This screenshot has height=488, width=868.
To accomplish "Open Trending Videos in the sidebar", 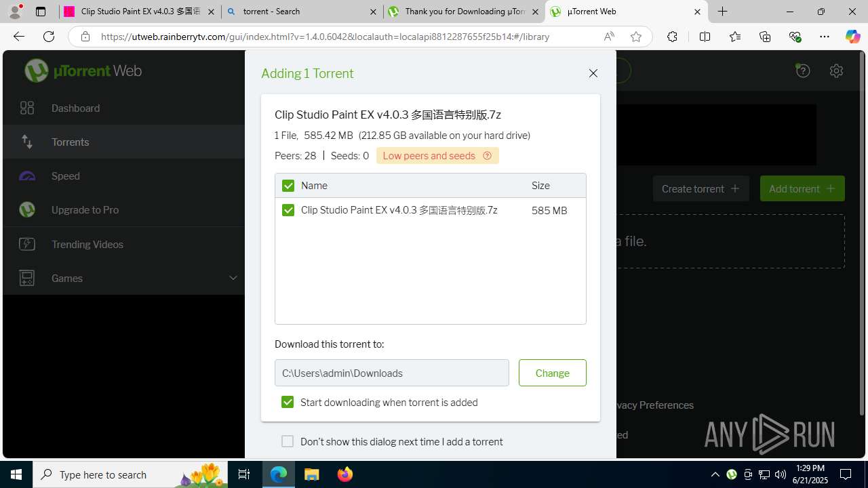I will [123, 244].
